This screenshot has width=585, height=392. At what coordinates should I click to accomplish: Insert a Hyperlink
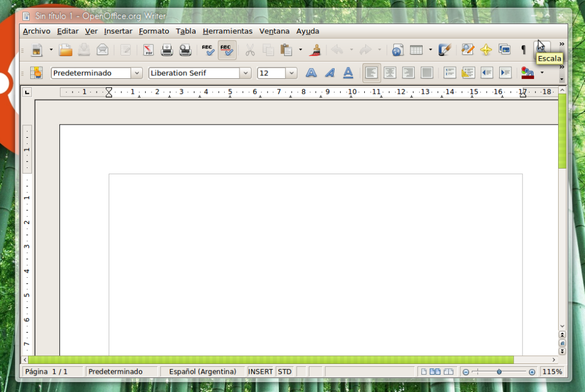pos(397,50)
